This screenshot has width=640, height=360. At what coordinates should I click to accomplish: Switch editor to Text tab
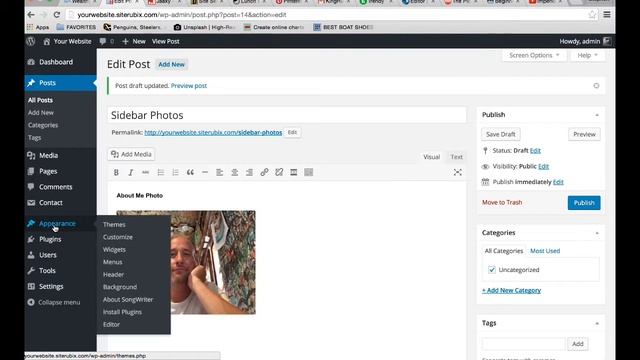point(456,157)
